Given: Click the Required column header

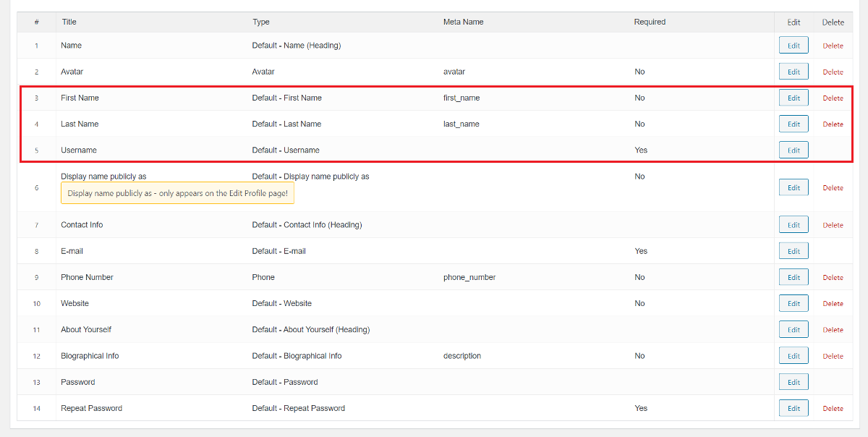Looking at the screenshot, I should tap(650, 22).
